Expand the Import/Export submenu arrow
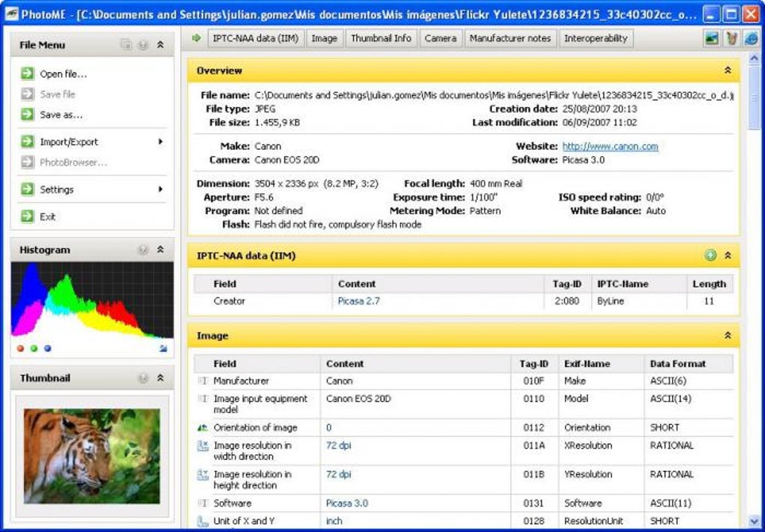 (x=160, y=142)
